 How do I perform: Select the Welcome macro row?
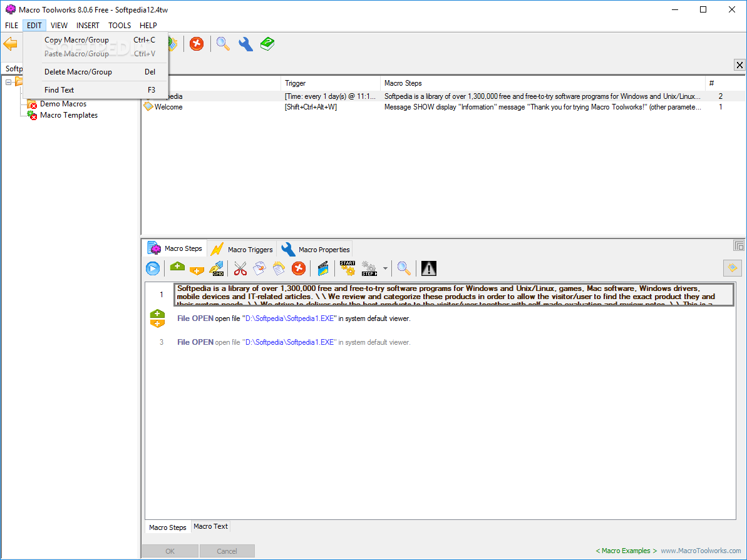click(443, 107)
